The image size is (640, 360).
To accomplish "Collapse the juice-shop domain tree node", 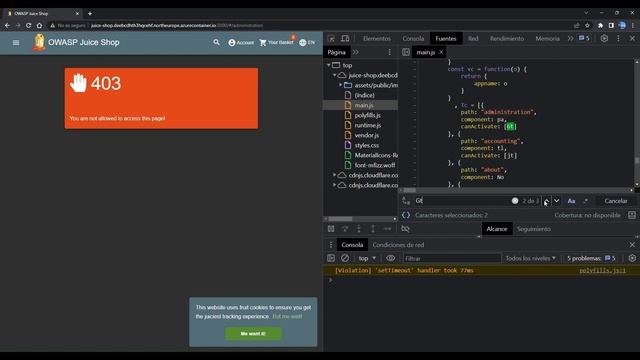I will (334, 75).
